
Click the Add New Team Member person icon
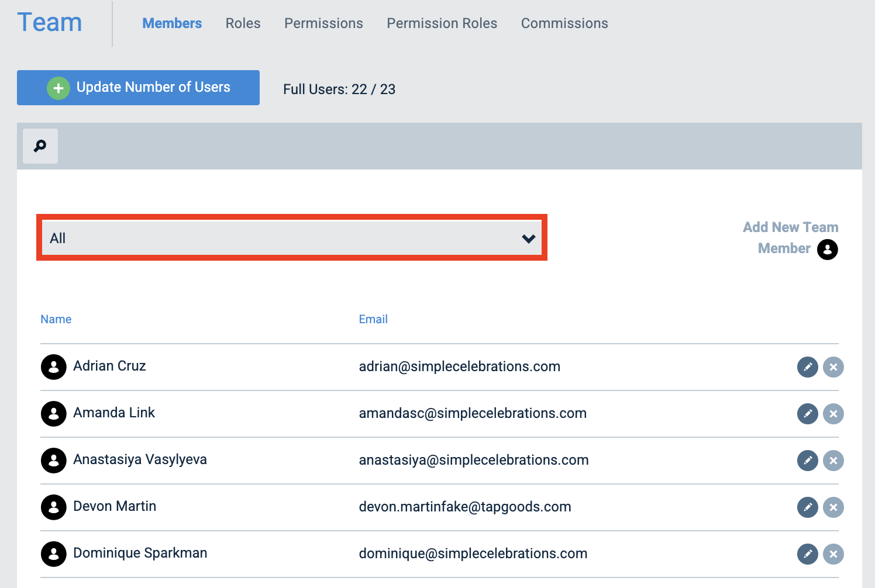828,250
